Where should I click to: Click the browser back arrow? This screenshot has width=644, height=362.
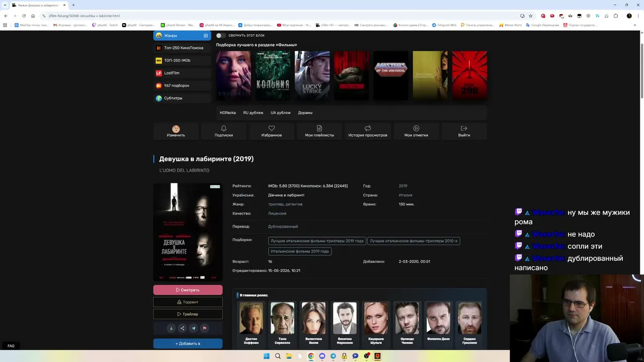click(x=6, y=16)
